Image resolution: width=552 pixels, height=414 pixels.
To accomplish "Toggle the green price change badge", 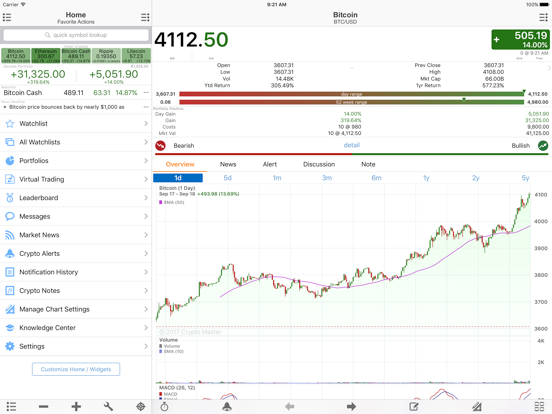I will point(520,40).
